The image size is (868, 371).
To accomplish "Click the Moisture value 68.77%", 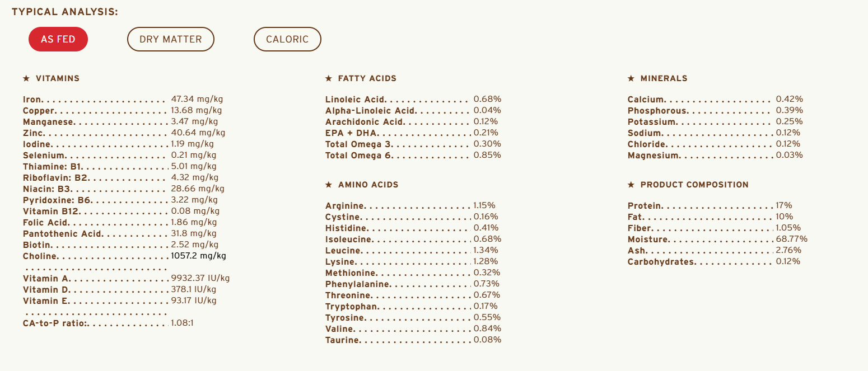I will click(791, 239).
